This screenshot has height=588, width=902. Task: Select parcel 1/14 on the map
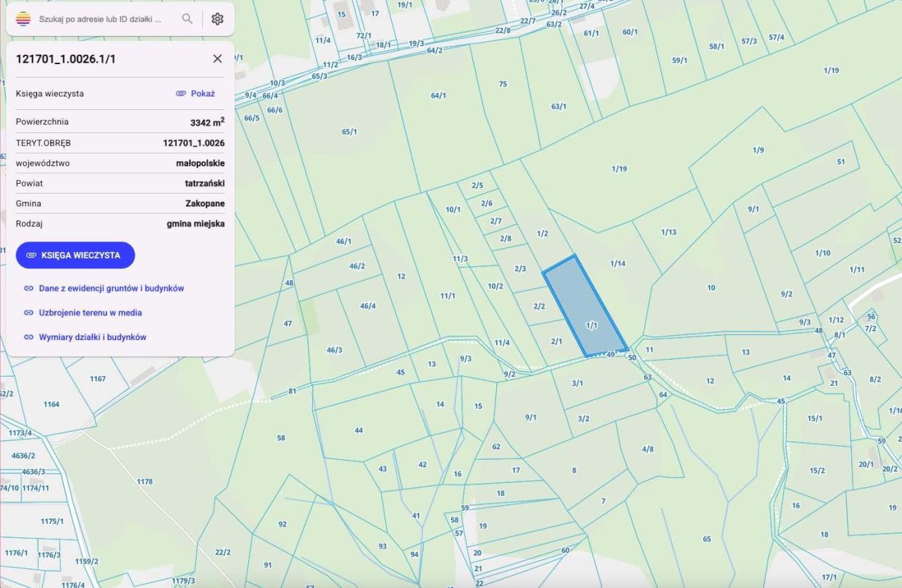pos(618,263)
